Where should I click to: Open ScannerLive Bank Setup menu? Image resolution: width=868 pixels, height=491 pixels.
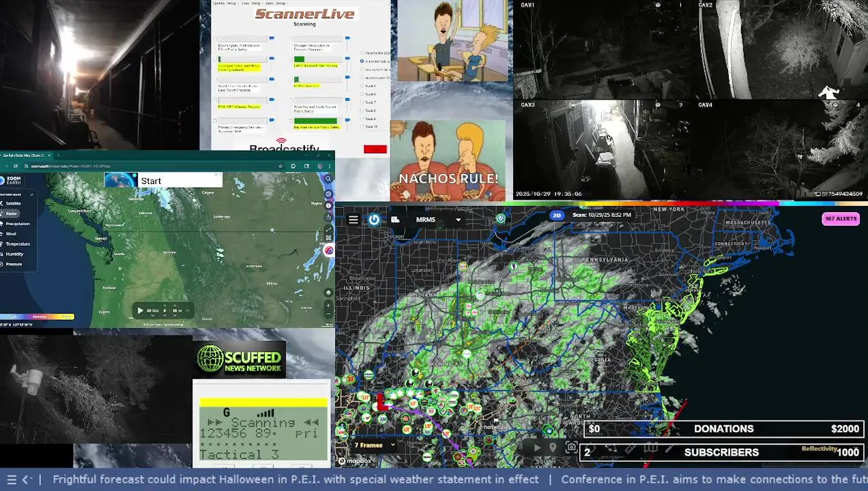pos(276,3)
